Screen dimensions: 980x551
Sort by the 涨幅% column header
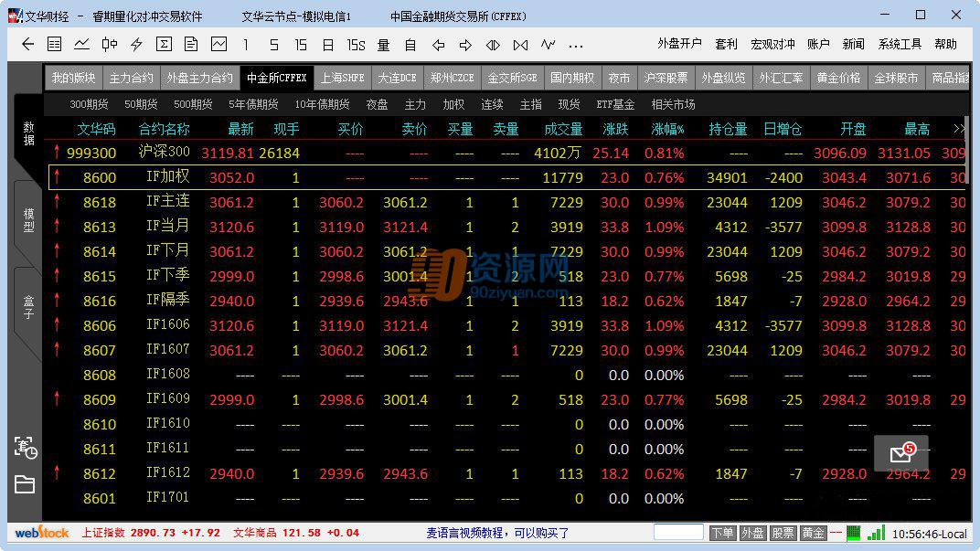666,130
